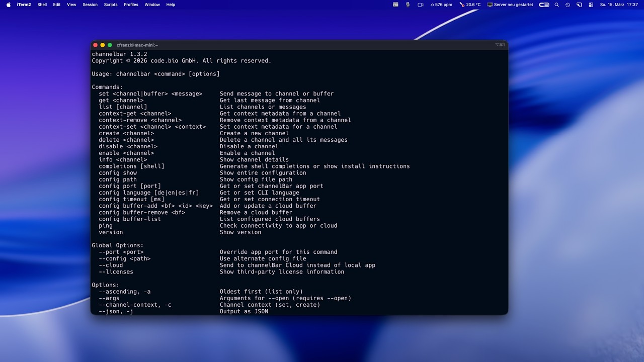
Task: Click the 'enable <channel>' command
Action: 126,153
